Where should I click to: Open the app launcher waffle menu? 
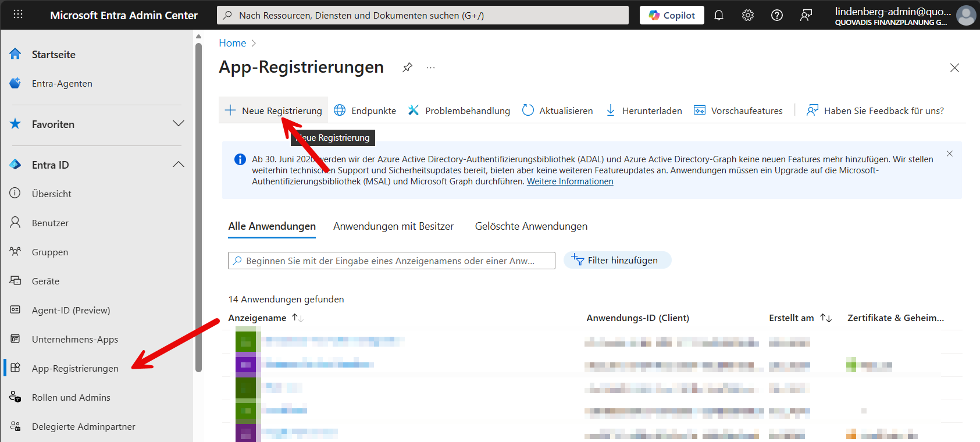[x=18, y=15]
